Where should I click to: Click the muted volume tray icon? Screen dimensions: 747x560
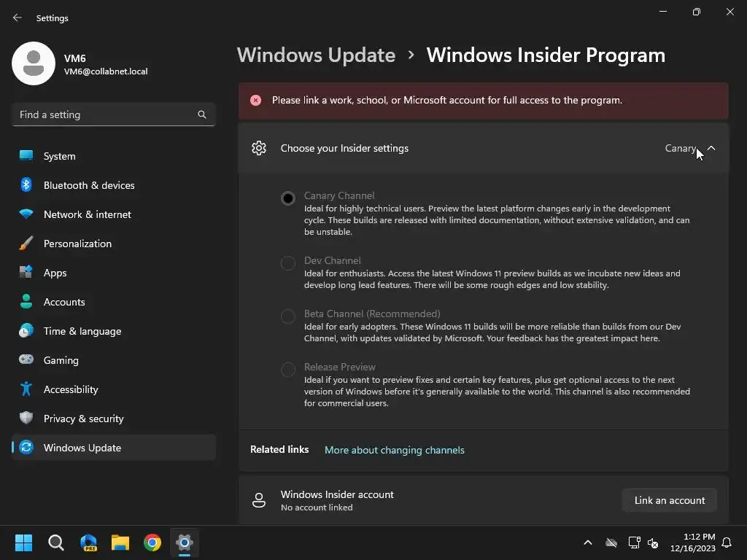point(653,542)
